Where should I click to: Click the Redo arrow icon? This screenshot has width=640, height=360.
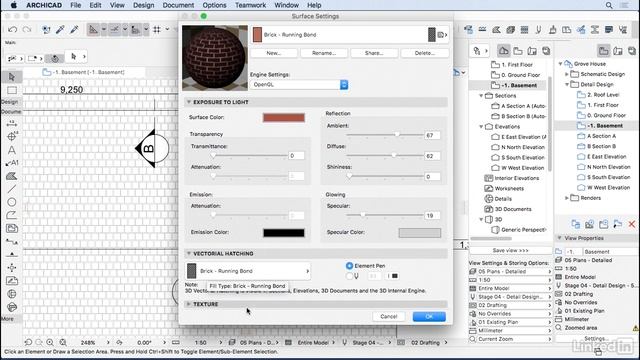click(x=27, y=29)
